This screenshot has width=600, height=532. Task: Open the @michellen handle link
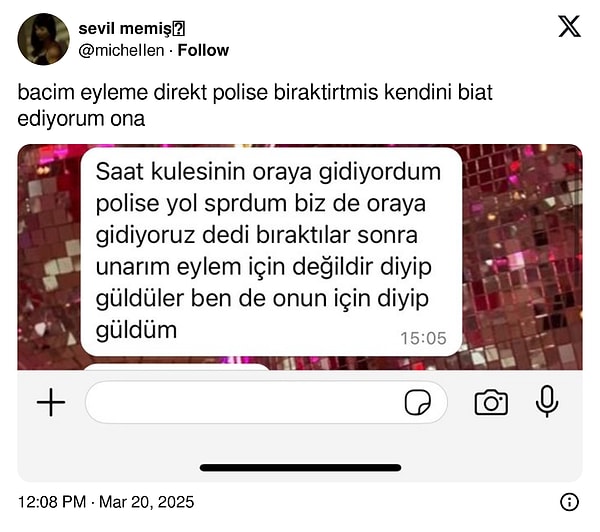[x=121, y=51]
